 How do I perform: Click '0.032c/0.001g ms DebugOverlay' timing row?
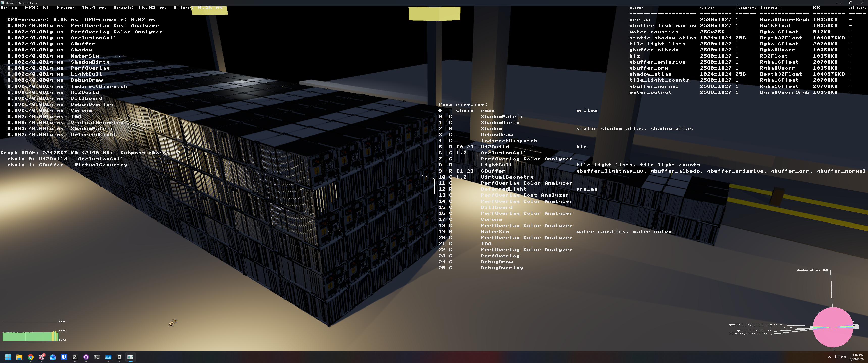click(x=60, y=104)
